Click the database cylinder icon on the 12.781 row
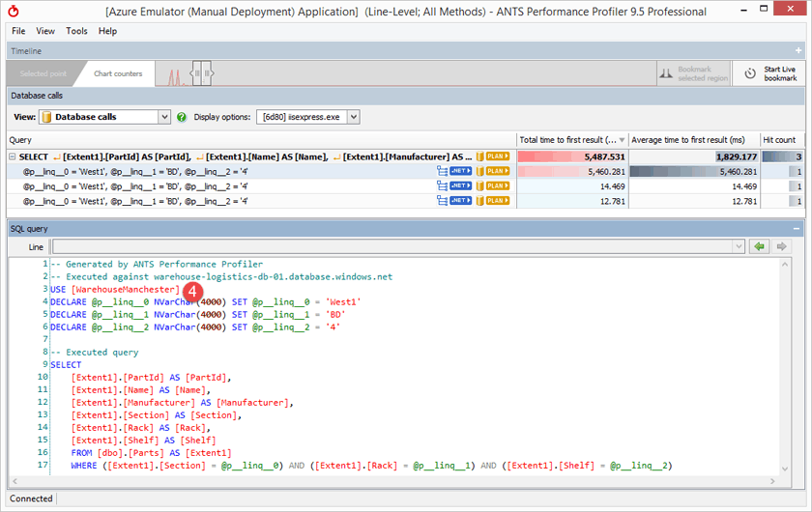The height and width of the screenshot is (512, 812). click(x=479, y=200)
